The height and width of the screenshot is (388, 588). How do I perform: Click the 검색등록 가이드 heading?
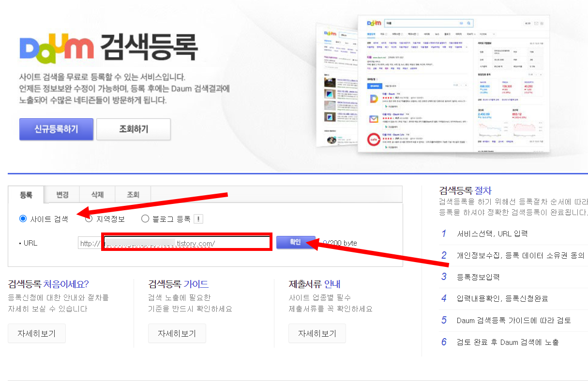(x=179, y=284)
